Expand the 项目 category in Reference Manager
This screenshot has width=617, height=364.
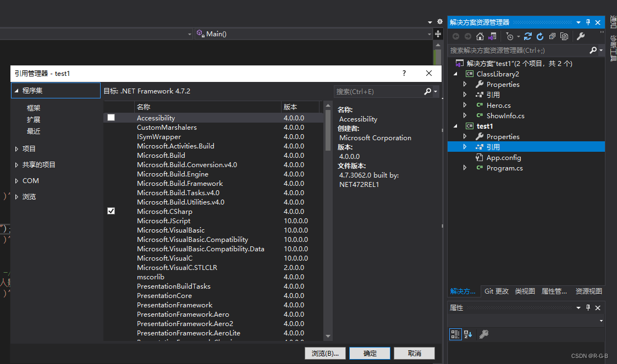16,149
